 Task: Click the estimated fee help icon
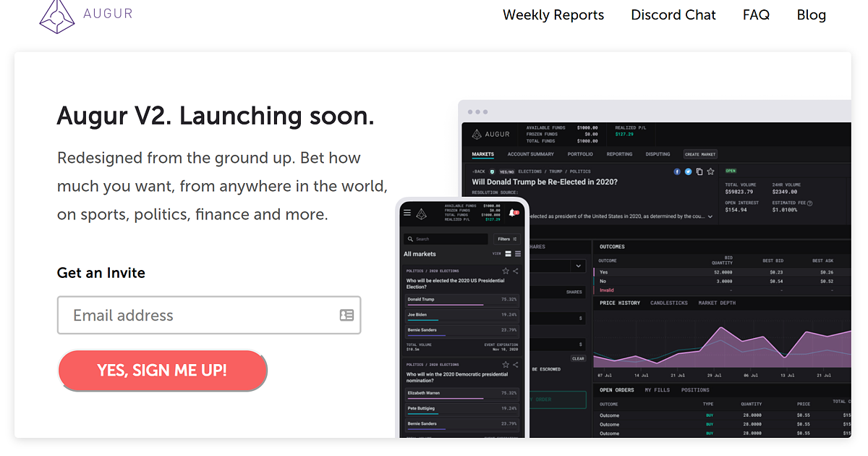click(x=809, y=203)
